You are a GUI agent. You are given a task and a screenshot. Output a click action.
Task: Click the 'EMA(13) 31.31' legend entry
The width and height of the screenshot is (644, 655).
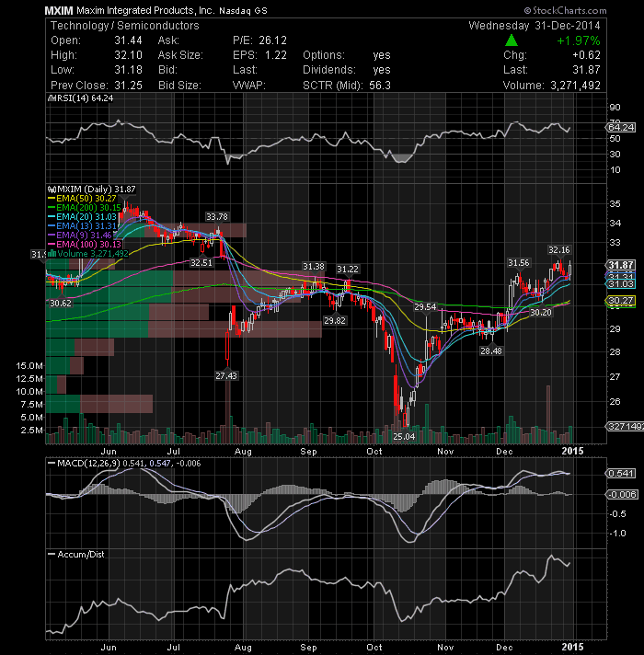coord(86,226)
